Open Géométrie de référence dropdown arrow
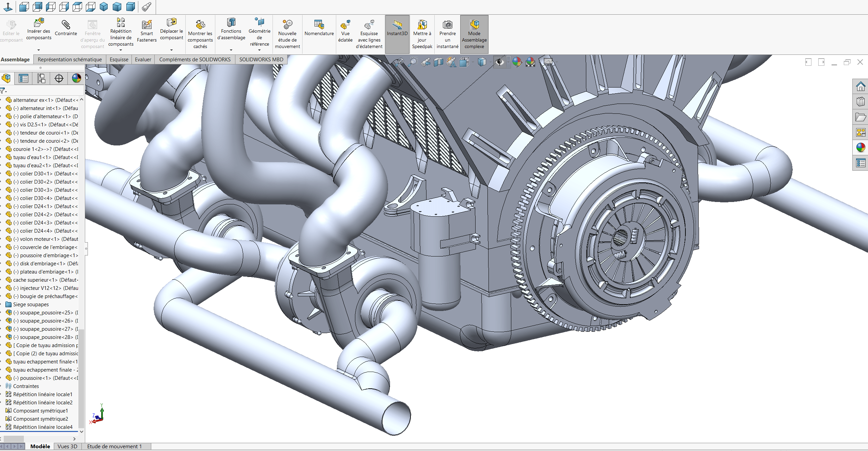 [260, 50]
